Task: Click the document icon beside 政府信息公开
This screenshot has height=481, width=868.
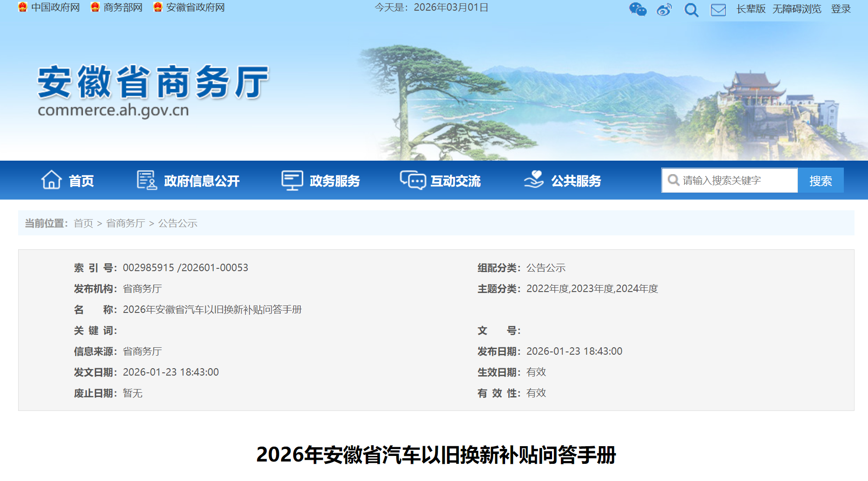Action: [147, 180]
